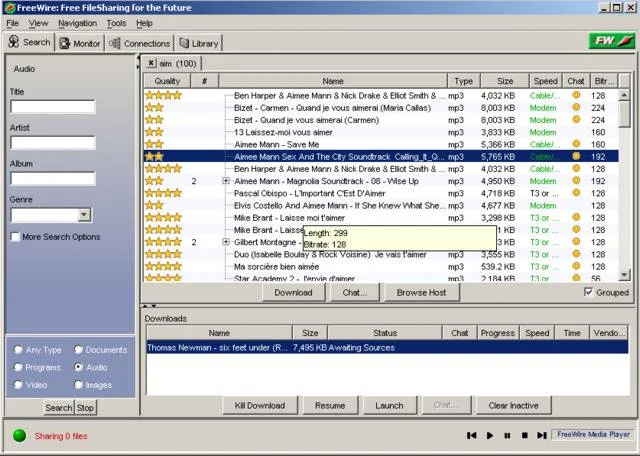Click the stop button in media player
Image resolution: width=640 pixels, height=456 pixels.
point(525,436)
